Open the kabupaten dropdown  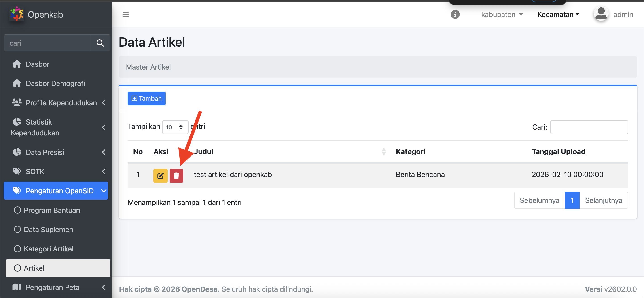502,15
